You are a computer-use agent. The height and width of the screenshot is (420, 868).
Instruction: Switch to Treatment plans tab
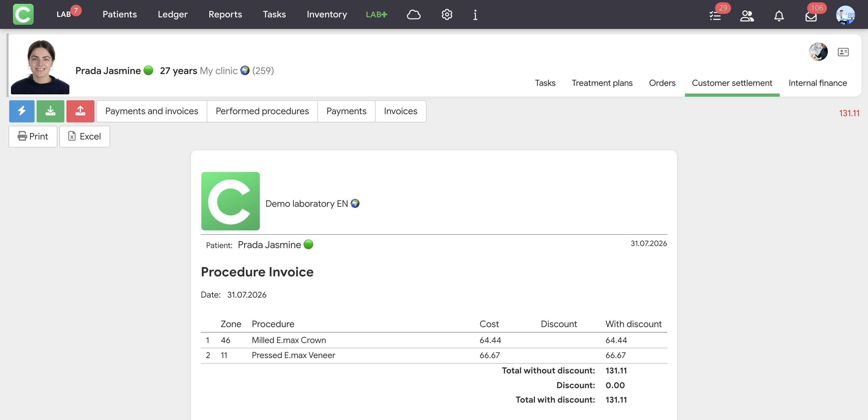point(602,83)
